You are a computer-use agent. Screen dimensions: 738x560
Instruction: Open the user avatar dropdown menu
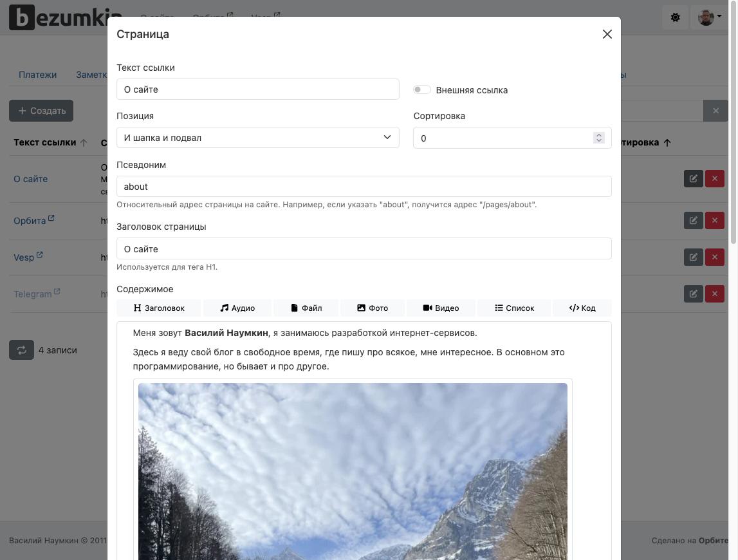(x=710, y=17)
